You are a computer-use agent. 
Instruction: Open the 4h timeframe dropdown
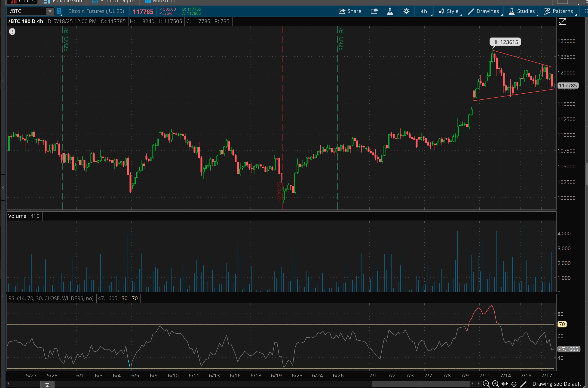point(424,11)
